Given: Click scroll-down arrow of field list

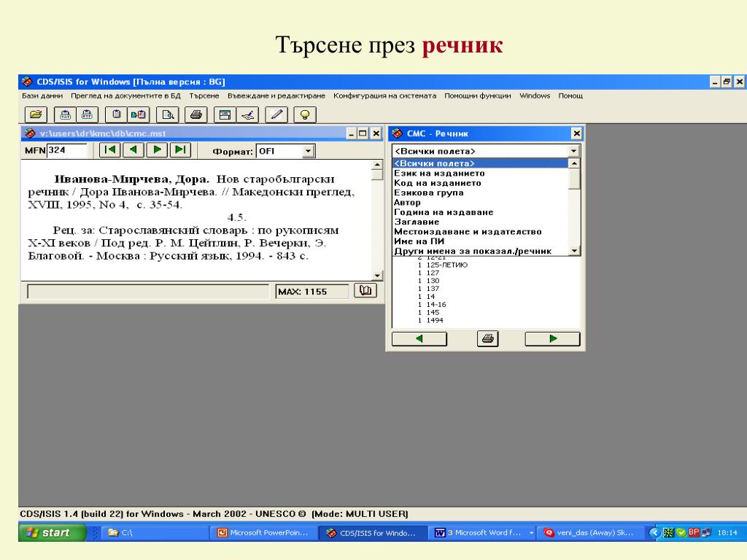Looking at the screenshot, I should (x=575, y=251).
